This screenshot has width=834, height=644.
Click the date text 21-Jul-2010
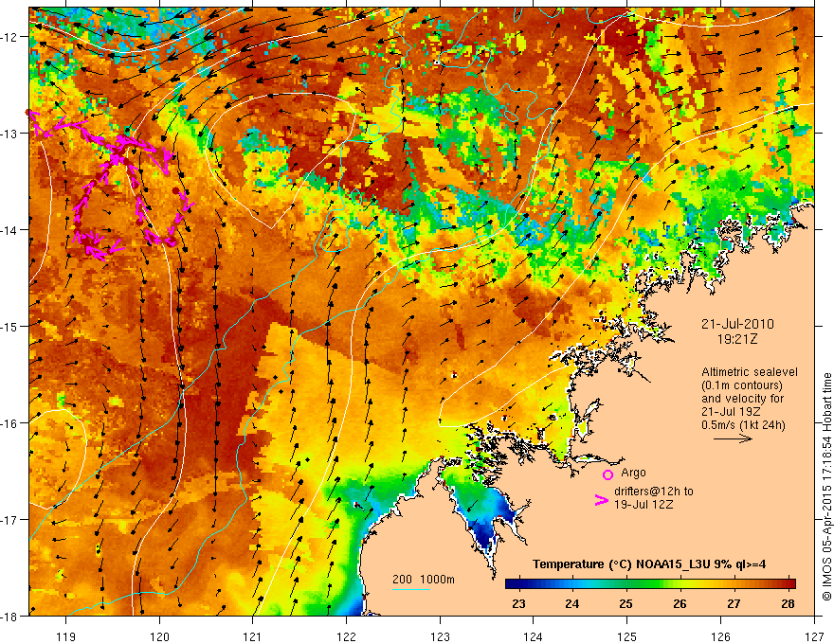pyautogui.click(x=737, y=324)
